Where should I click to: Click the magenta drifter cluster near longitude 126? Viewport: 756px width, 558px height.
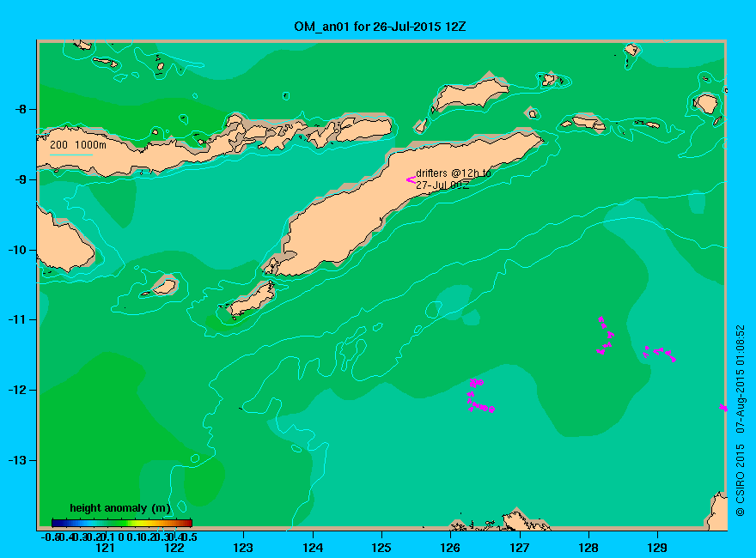coord(480,396)
